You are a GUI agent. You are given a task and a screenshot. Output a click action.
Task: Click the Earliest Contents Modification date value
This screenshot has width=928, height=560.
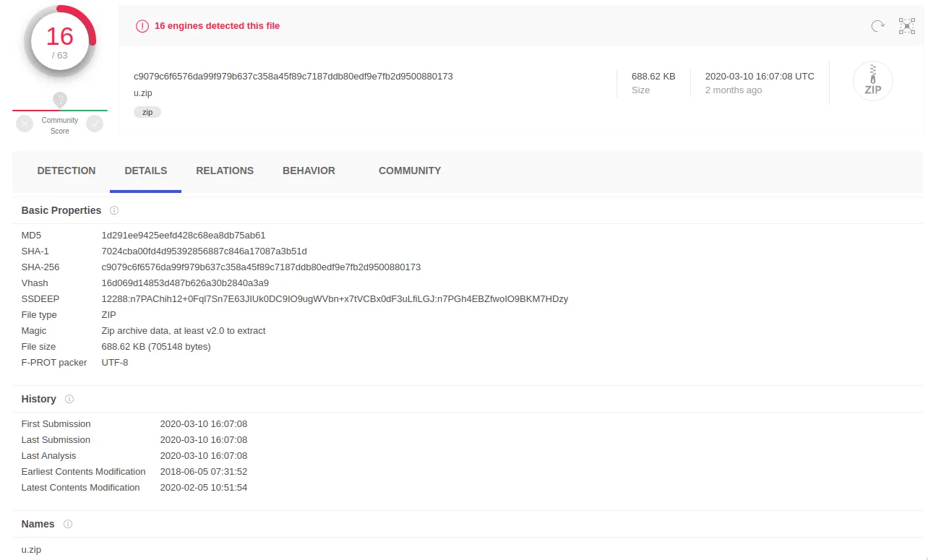click(204, 472)
